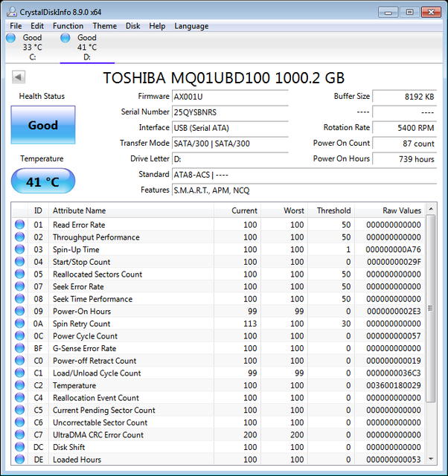The height and width of the screenshot is (476, 448).
Task: Select the C: drive status orb
Action: [x=10, y=38]
